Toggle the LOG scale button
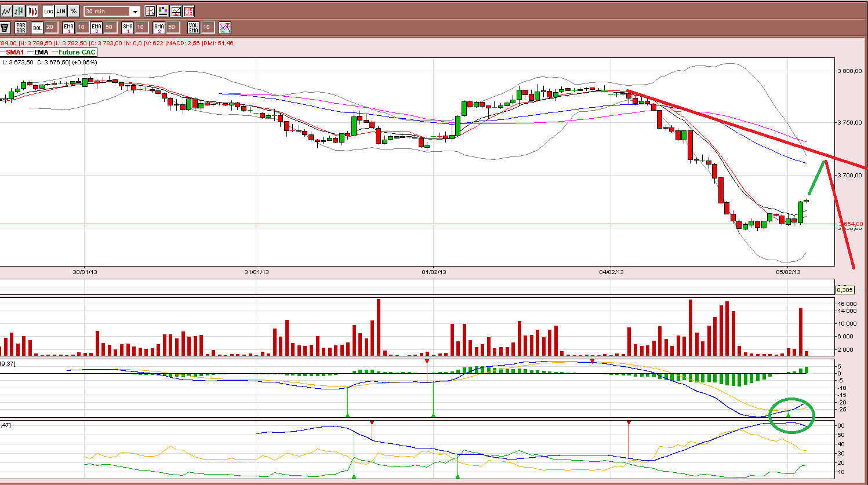The width and height of the screenshot is (868, 485). pyautogui.click(x=48, y=11)
